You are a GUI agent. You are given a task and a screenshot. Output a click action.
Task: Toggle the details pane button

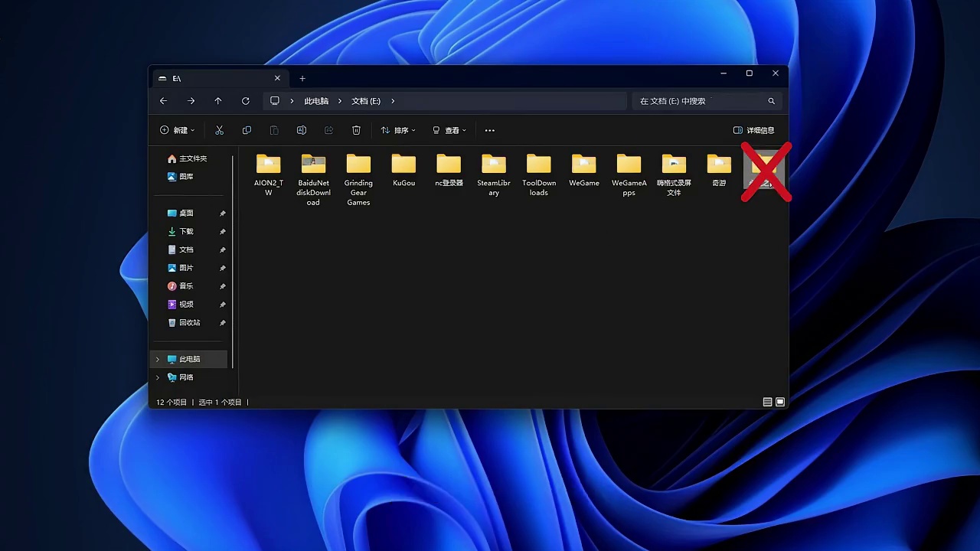753,130
